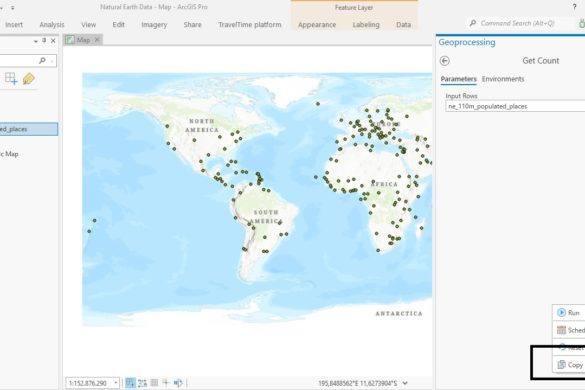The width and height of the screenshot is (585, 390).
Task: Click the Schedule calendar icon
Action: (561, 330)
